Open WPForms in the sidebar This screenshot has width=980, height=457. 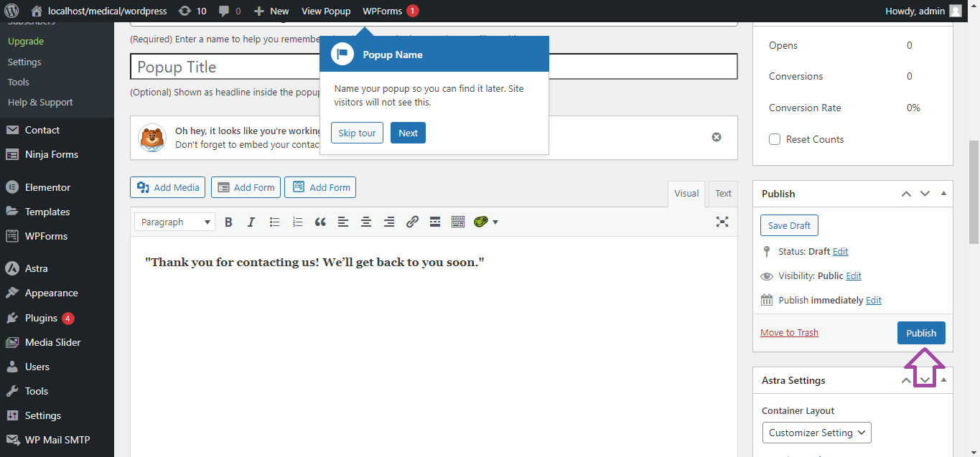46,236
